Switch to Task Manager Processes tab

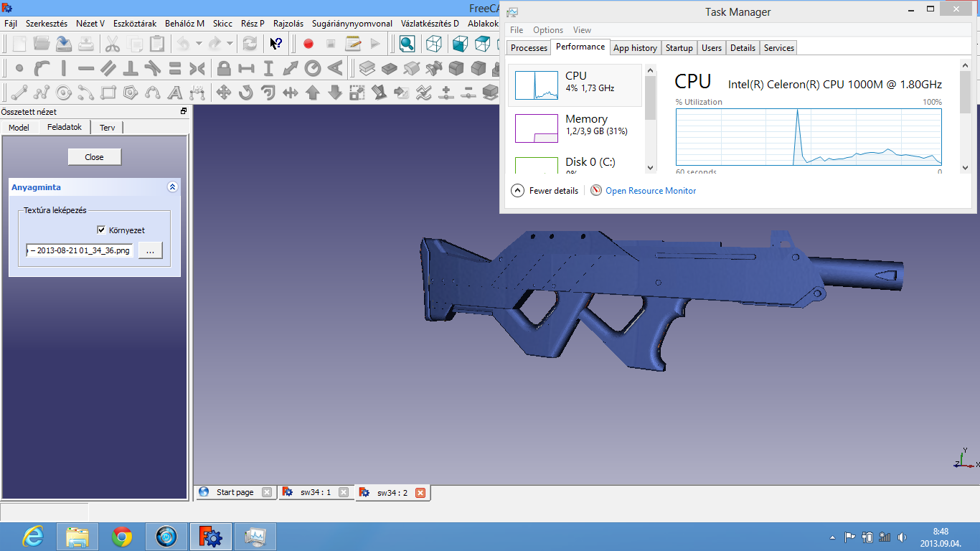click(x=529, y=48)
